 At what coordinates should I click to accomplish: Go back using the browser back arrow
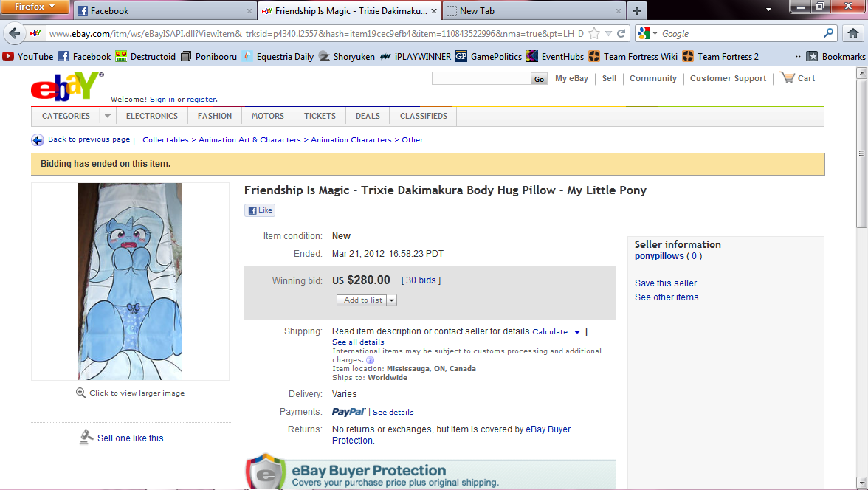point(15,33)
